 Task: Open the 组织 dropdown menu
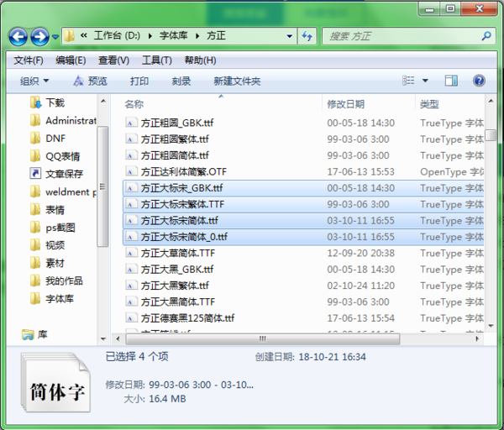34,81
